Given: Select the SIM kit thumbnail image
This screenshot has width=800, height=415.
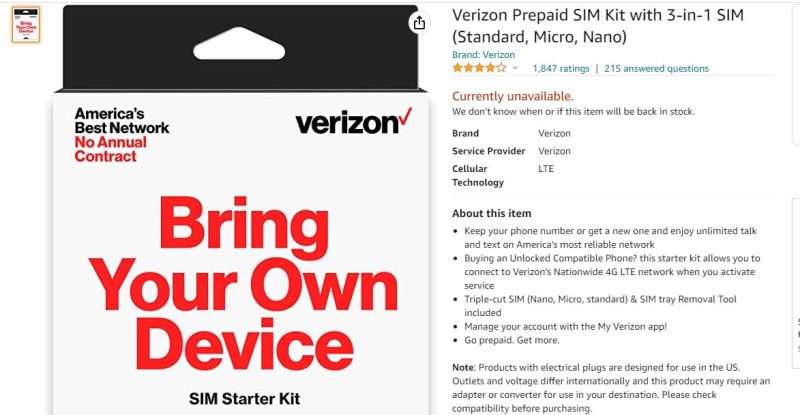Looking at the screenshot, I should (x=26, y=25).
